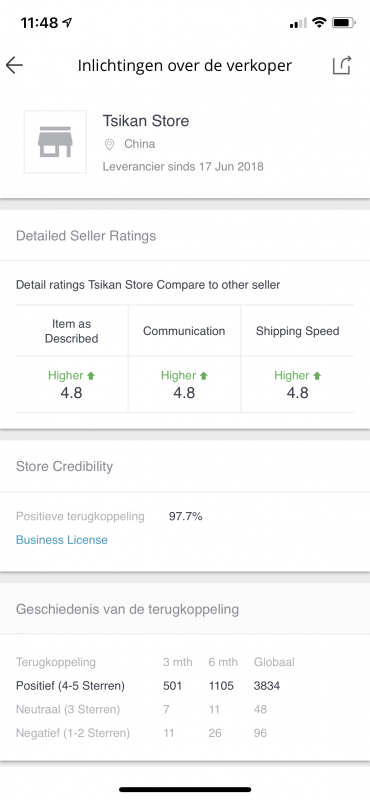Tap the Wi-Fi status icon
370x800 pixels.
tap(319, 23)
